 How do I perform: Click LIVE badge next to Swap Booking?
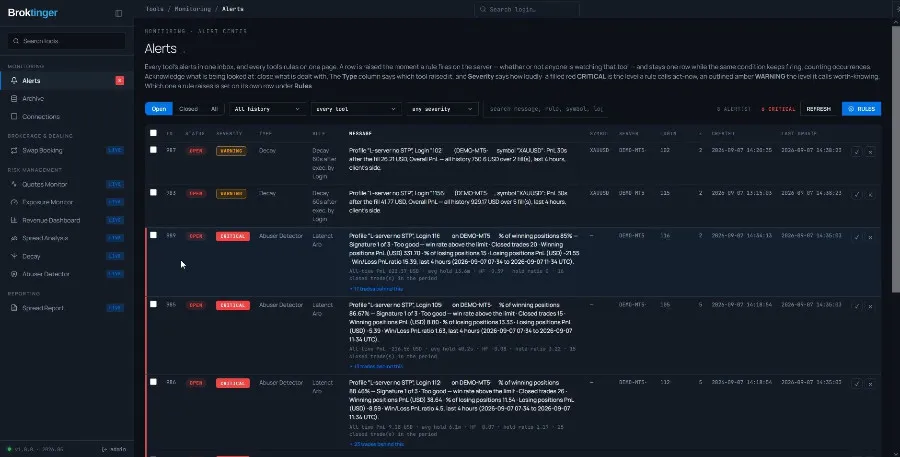click(x=115, y=150)
